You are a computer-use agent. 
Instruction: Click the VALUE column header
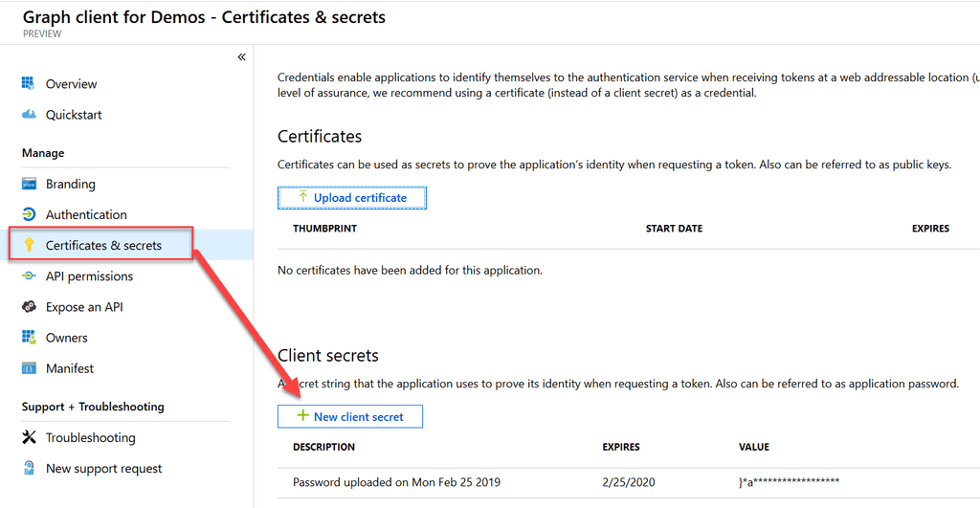click(x=754, y=447)
